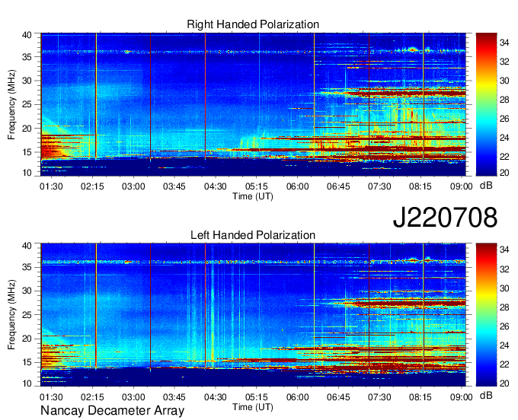Viewport: 518px width, 420px height.
Task: Click the 06:00 time tick on Left Handed plot
Action: tap(297, 397)
